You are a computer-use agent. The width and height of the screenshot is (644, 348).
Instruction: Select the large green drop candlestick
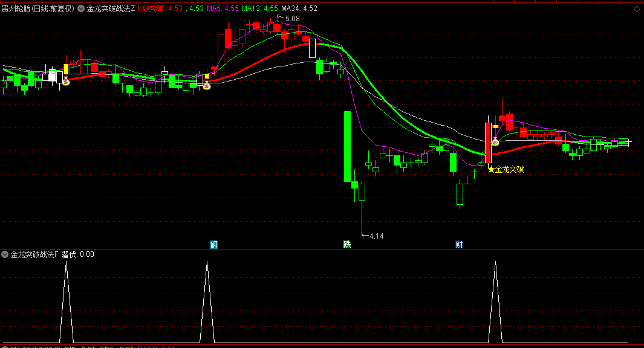click(348, 146)
